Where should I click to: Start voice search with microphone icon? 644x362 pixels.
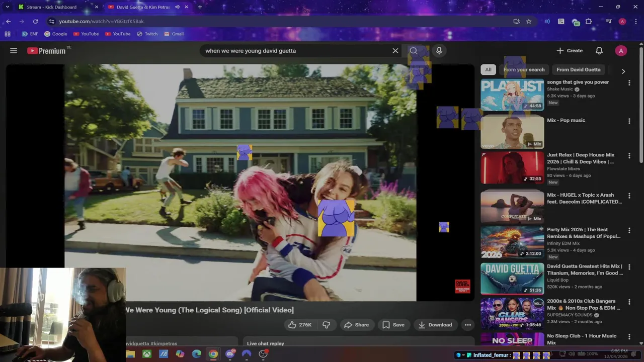click(439, 51)
